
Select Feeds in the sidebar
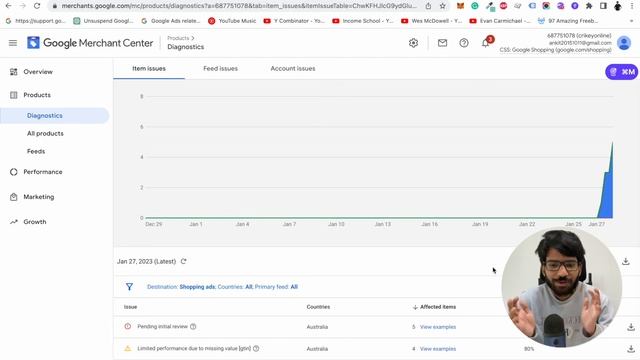point(36,151)
